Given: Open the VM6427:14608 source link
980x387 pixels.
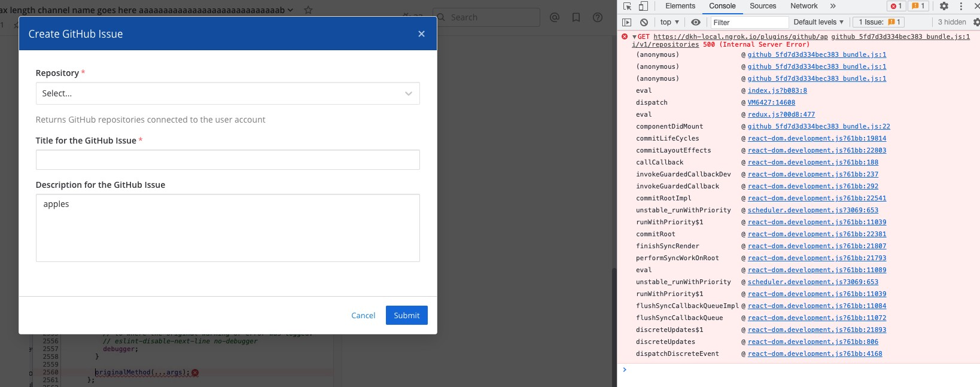Looking at the screenshot, I should (x=771, y=102).
